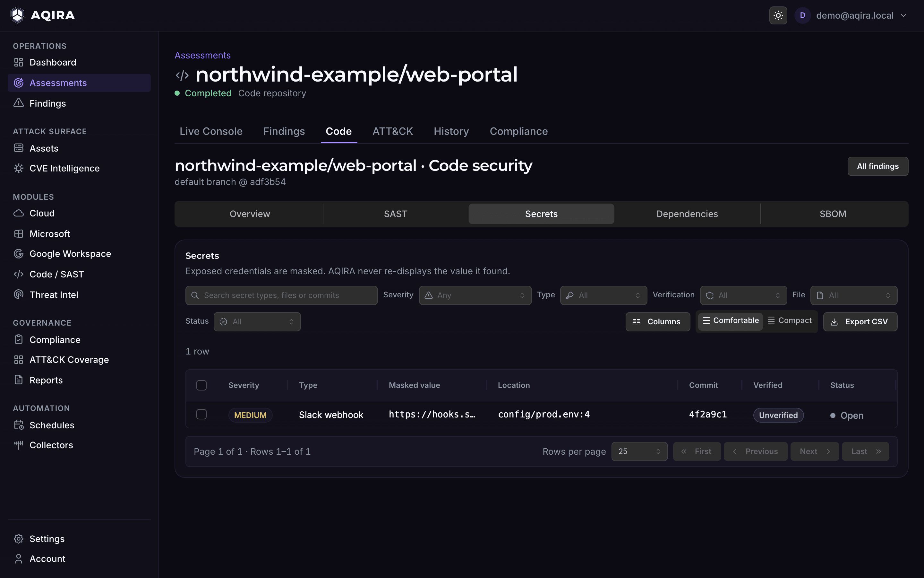The height and width of the screenshot is (578, 924).
Task: Switch to Compact row density
Action: pos(789,321)
